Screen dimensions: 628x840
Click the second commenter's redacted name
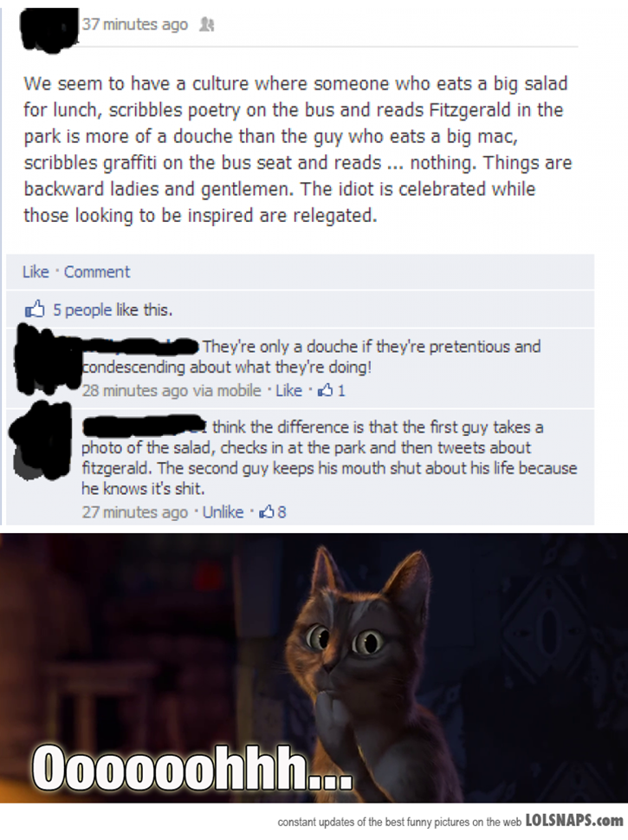(x=142, y=427)
